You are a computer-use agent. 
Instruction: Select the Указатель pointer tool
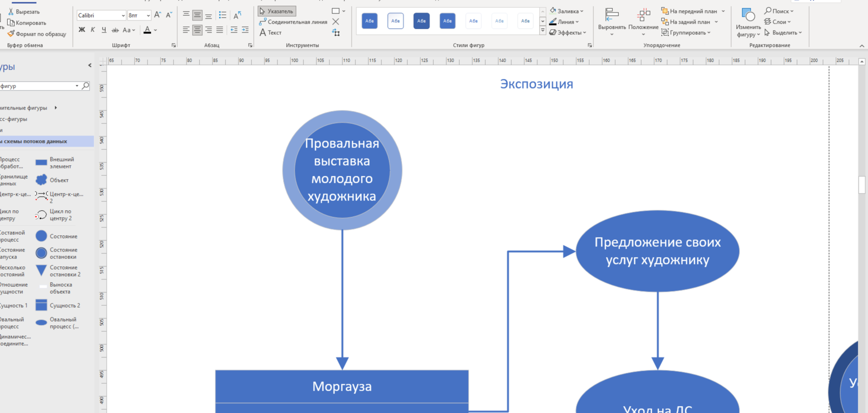(276, 11)
